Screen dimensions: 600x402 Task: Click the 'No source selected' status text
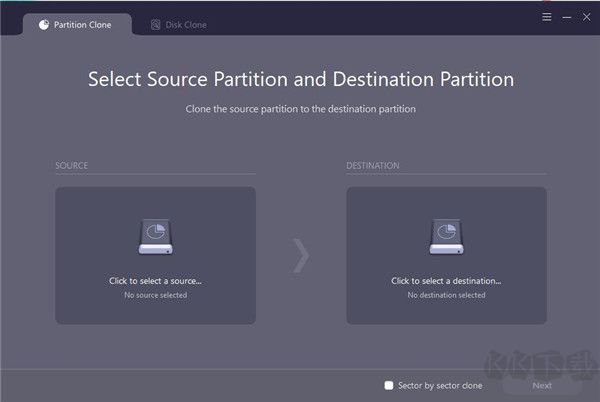tap(155, 295)
